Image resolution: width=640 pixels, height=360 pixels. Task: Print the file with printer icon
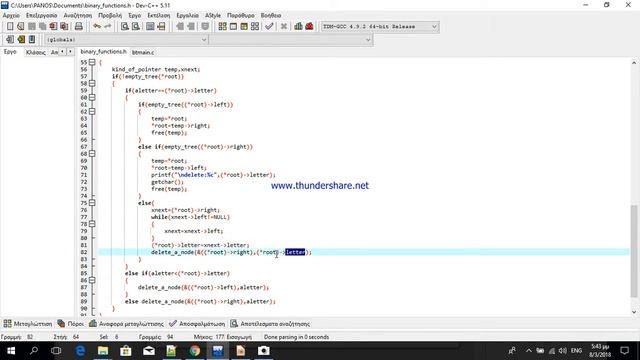tap(79, 27)
